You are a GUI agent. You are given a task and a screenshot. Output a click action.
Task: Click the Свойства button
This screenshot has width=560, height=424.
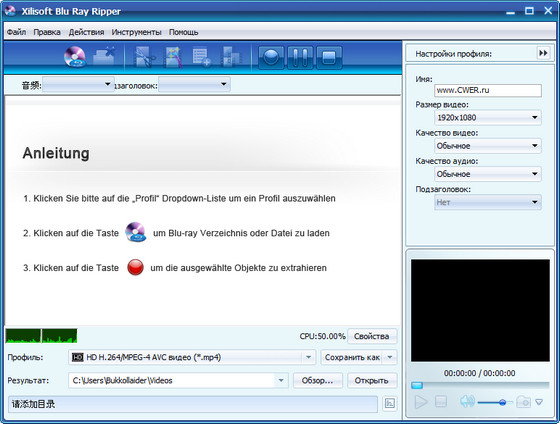tap(372, 336)
